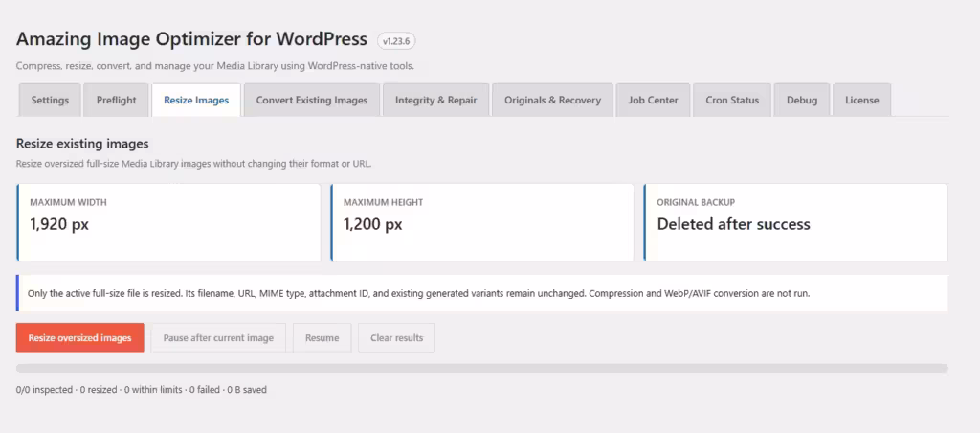980x433 pixels.
Task: Click Deleted after success backup value
Action: [x=733, y=224]
